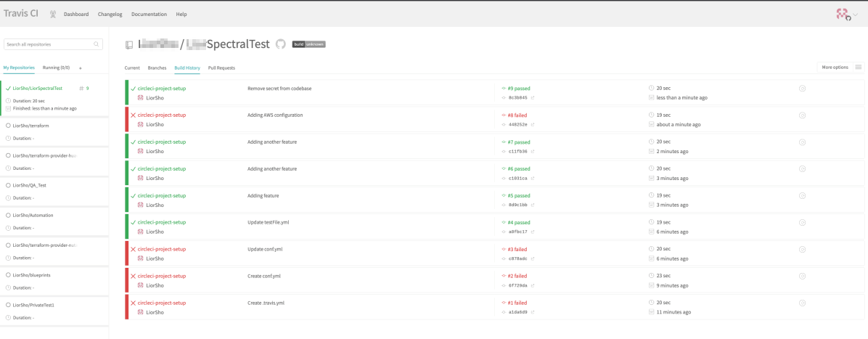
Task: Click the search magnifier icon
Action: click(97, 44)
